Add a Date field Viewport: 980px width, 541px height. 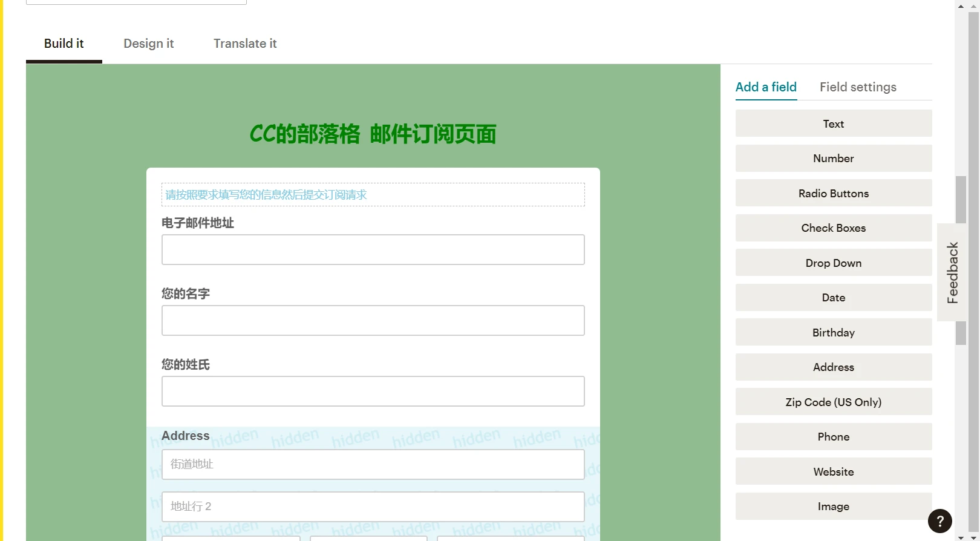click(x=834, y=297)
